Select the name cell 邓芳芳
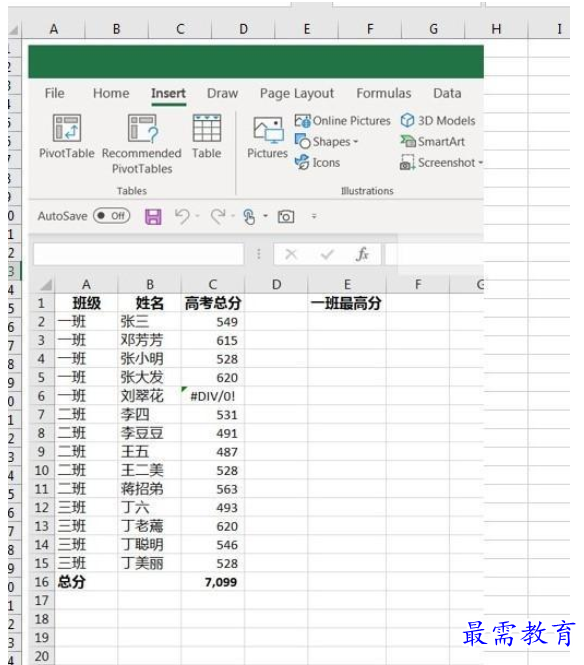Image resolution: width=584 pixels, height=665 pixels. click(x=150, y=340)
